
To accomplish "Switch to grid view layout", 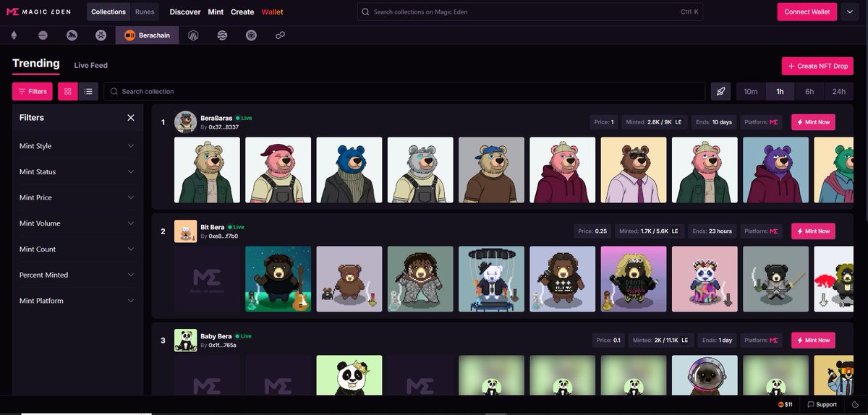I will [67, 91].
